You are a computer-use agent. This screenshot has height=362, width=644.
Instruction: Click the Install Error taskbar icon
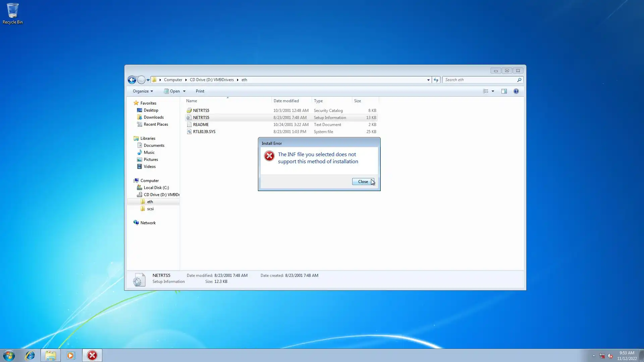92,355
